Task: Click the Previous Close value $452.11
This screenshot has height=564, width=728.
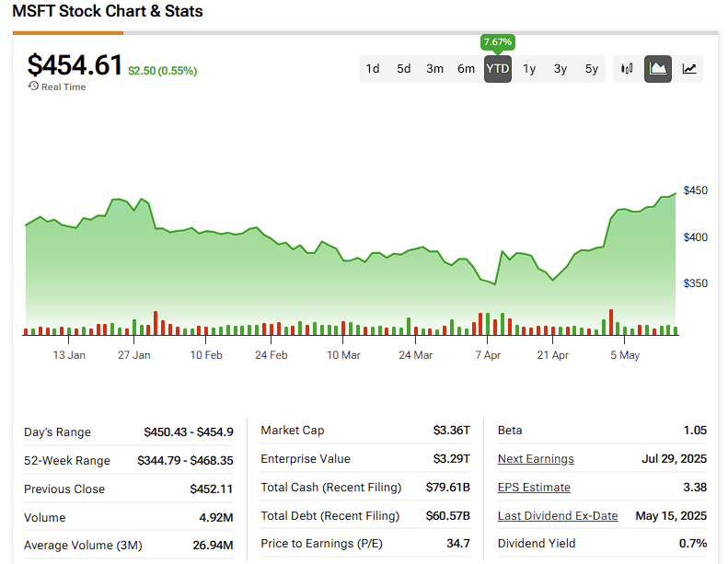Action: tap(212, 489)
